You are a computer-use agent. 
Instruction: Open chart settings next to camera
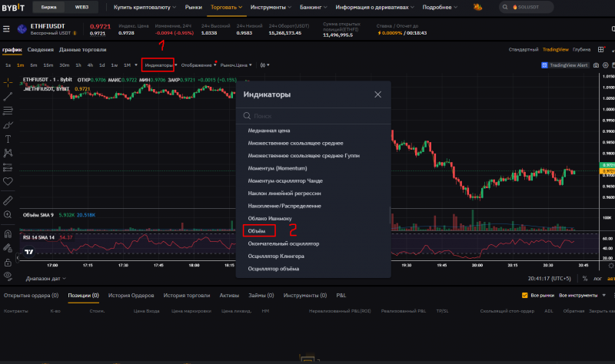click(x=606, y=65)
